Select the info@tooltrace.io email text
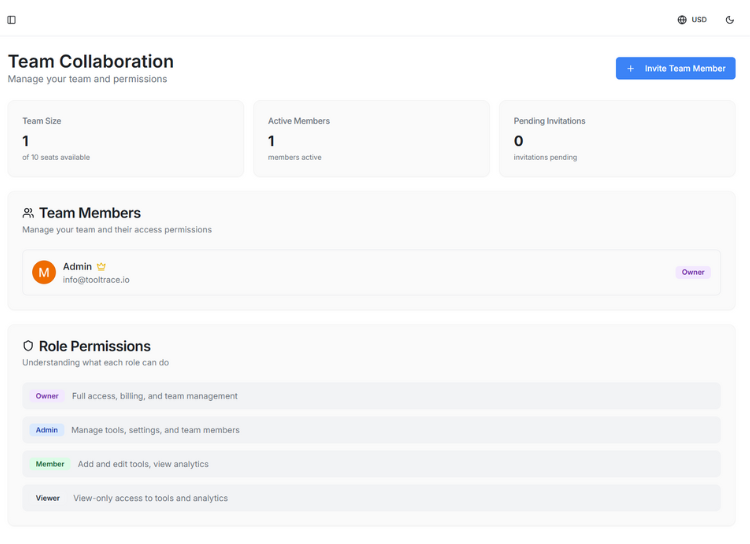The height and width of the screenshot is (544, 750). click(96, 280)
